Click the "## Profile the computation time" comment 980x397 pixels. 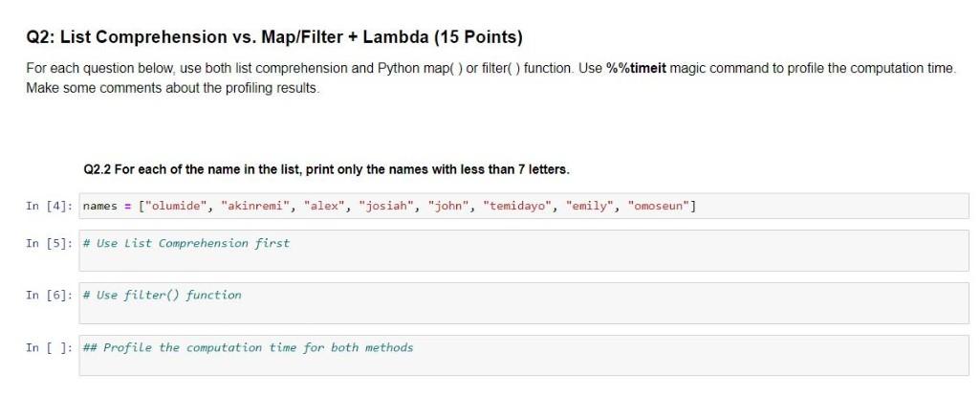point(249,347)
